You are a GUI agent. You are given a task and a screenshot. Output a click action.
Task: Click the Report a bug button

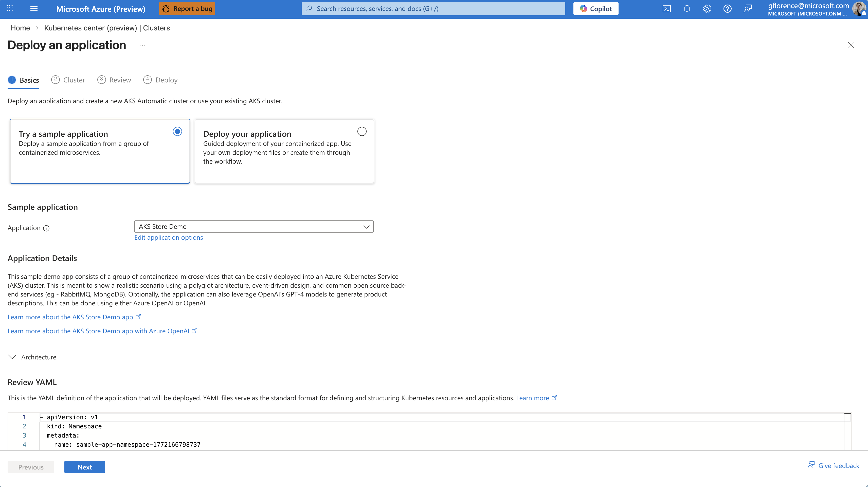pyautogui.click(x=187, y=9)
